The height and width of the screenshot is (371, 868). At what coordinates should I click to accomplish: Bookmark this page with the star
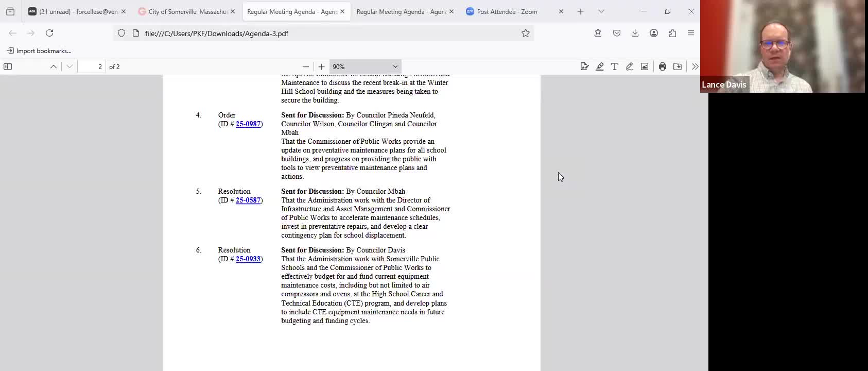[525, 33]
